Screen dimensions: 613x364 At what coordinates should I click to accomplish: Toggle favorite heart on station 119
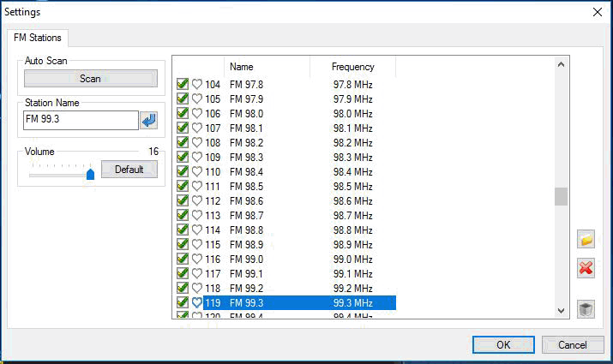point(196,302)
